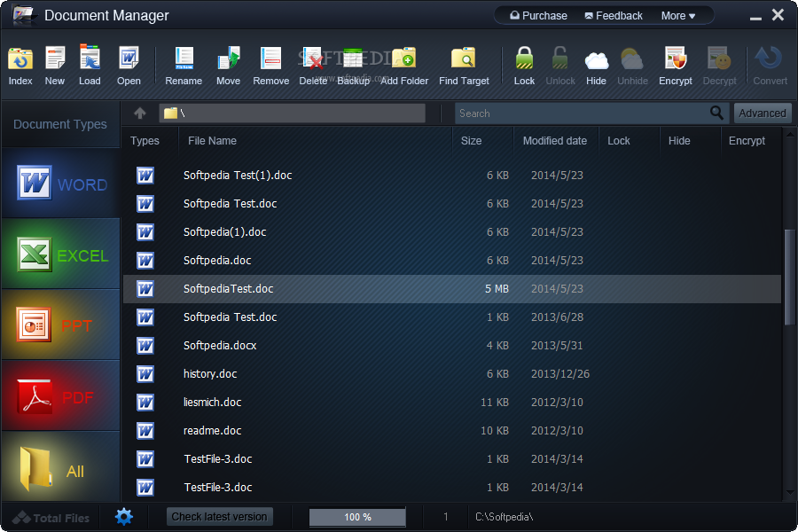This screenshot has height=532, width=798.
Task: Lock the file with the padlock icon
Action: [524, 58]
